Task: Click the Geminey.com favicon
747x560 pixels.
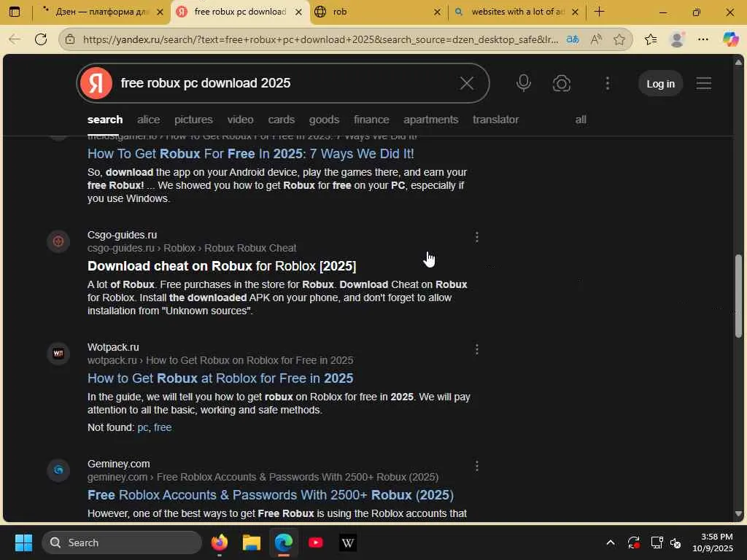Action: point(58,470)
